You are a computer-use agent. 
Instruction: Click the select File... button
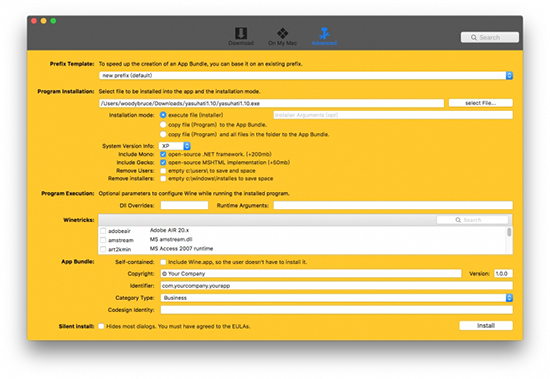[481, 103]
